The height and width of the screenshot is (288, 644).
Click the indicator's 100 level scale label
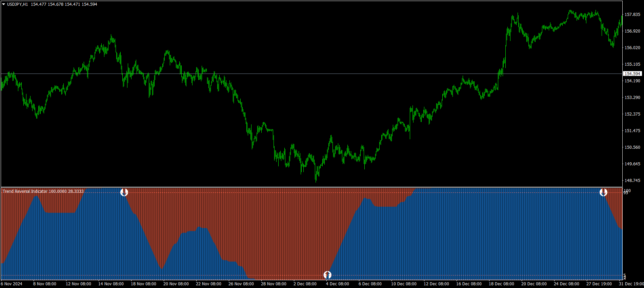(x=627, y=190)
